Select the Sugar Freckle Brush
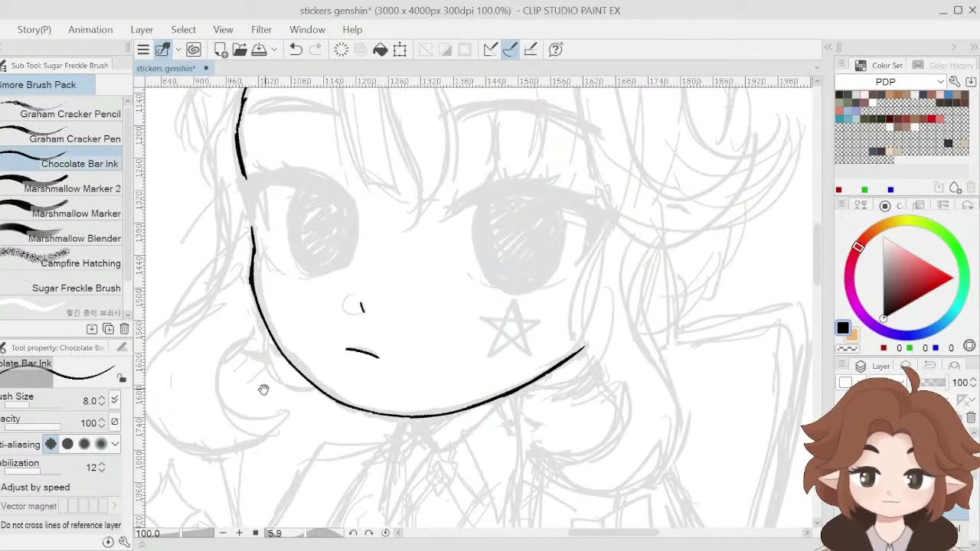This screenshot has height=551, width=980. pos(61,284)
